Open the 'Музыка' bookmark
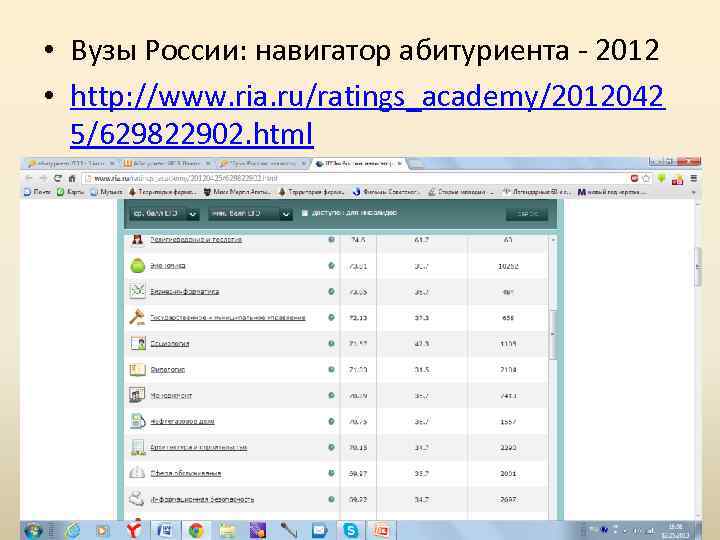 (107, 192)
